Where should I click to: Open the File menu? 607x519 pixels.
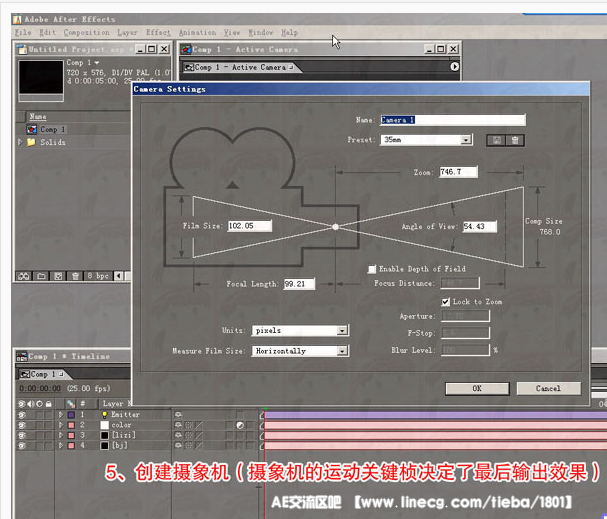click(x=23, y=33)
